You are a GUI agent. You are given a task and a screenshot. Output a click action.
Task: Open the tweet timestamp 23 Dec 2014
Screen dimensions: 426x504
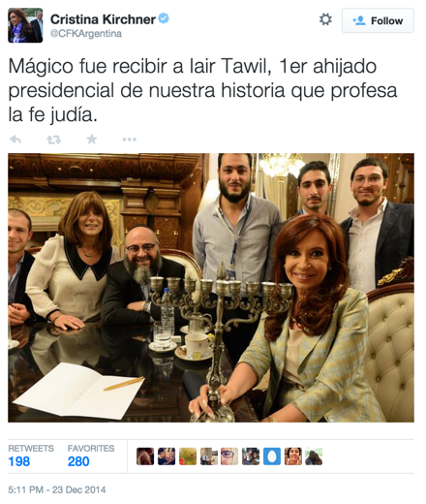click(57, 489)
